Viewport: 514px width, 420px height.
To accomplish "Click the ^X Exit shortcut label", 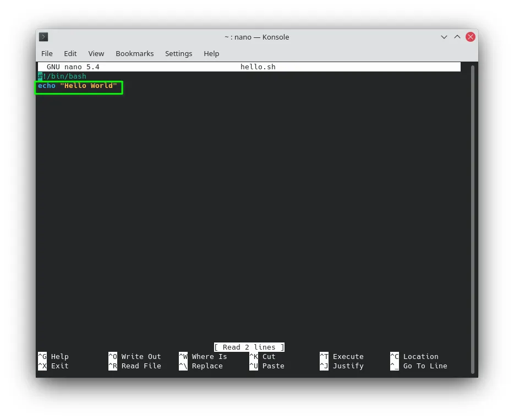I will 53,366.
